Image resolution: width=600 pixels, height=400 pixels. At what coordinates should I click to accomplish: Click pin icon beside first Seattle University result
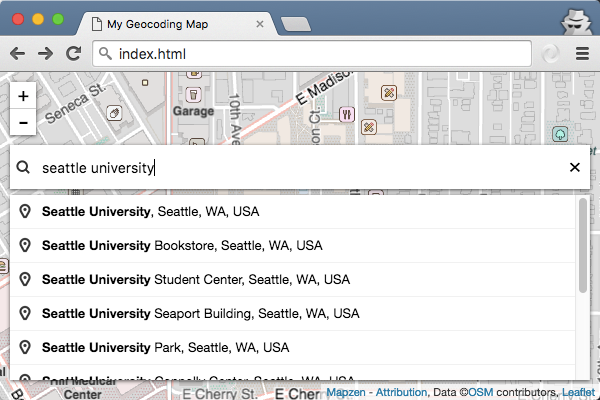[25, 212]
